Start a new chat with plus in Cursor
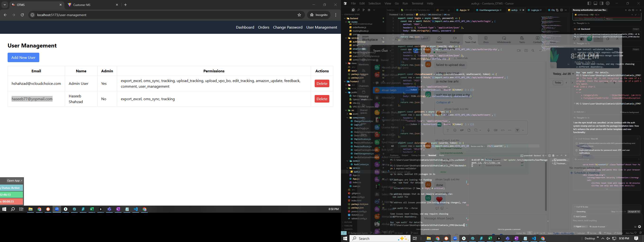Image resolution: width=644 pixels, height=242 pixels. coord(626,10)
